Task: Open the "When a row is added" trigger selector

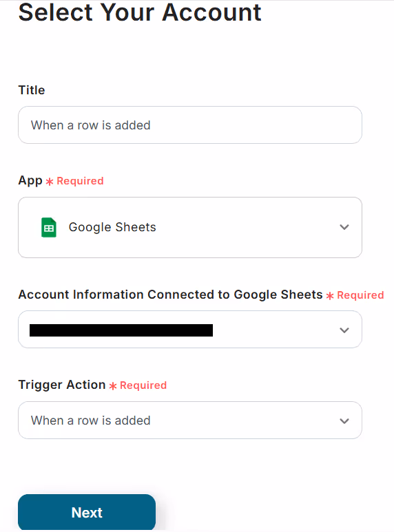Action: 190,421
